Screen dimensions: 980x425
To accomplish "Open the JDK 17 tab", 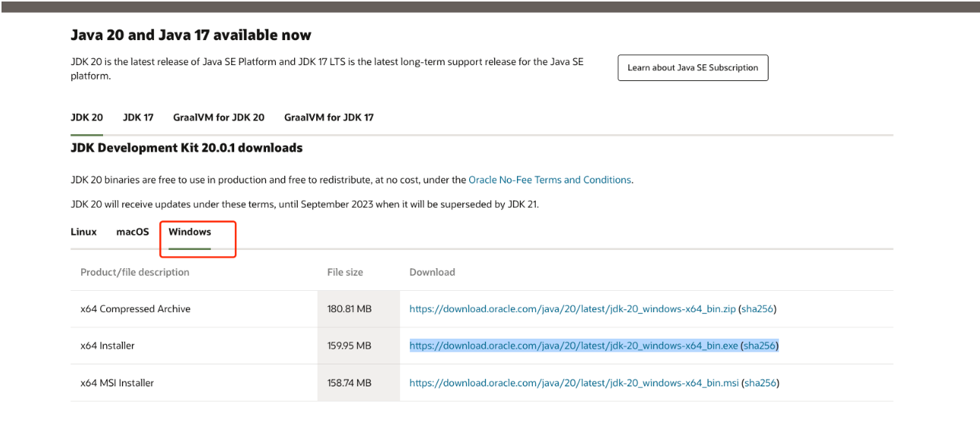I will tap(138, 117).
